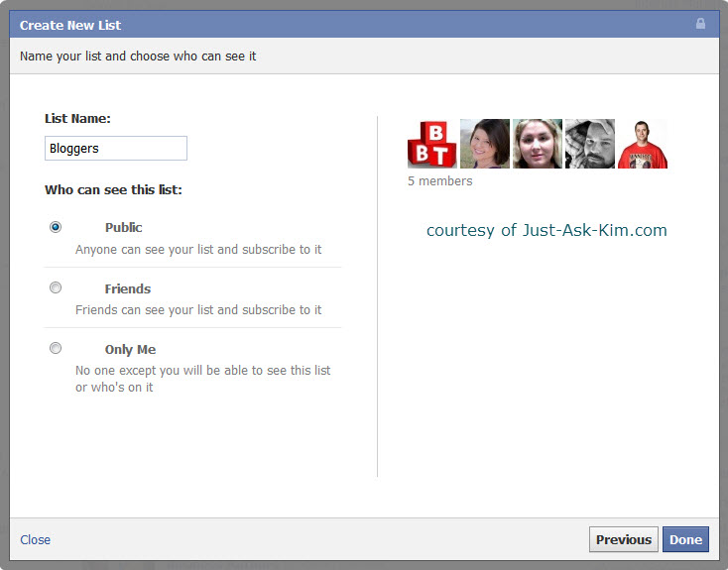Open the blonde woman member thumbnail
728x570 pixels.
pyautogui.click(x=538, y=144)
